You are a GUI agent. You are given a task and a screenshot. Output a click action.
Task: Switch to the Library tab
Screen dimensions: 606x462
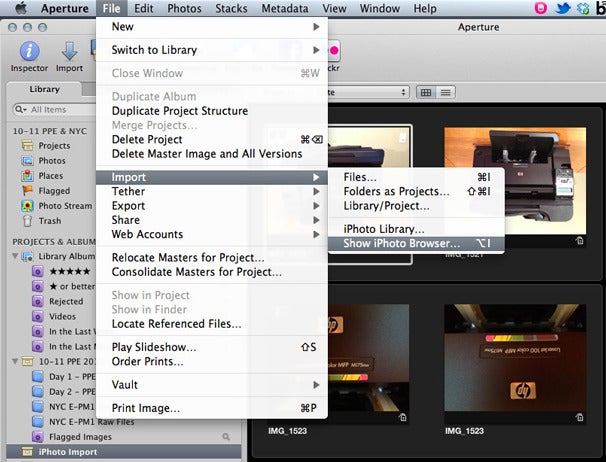(44, 89)
